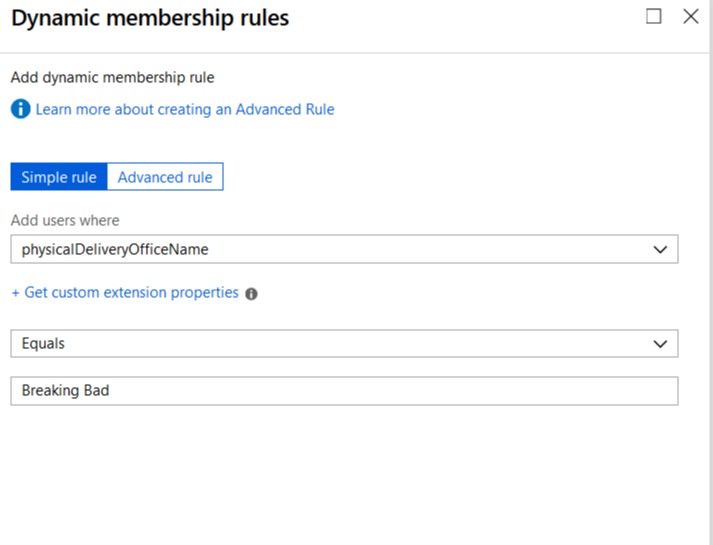The width and height of the screenshot is (713, 545).
Task: Click the blue info icon beside Learn more
Action: click(20, 109)
